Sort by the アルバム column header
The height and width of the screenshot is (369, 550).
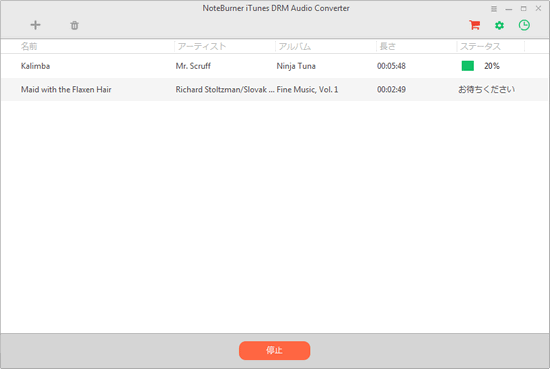click(x=295, y=46)
